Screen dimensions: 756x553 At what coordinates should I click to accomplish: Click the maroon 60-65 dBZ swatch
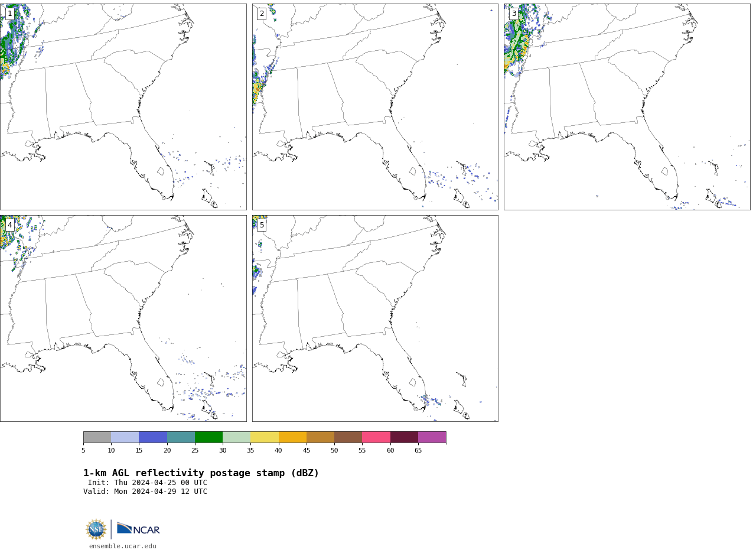point(404,437)
